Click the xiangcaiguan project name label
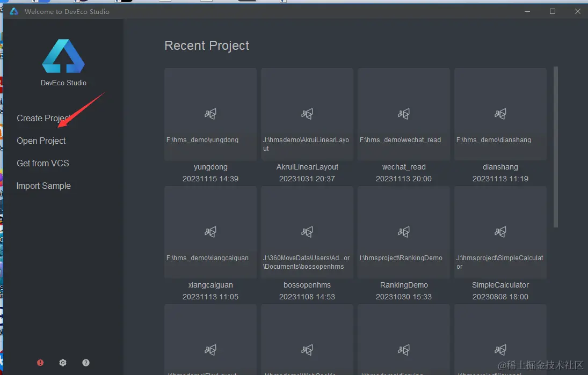The height and width of the screenshot is (375, 588). 210,285
